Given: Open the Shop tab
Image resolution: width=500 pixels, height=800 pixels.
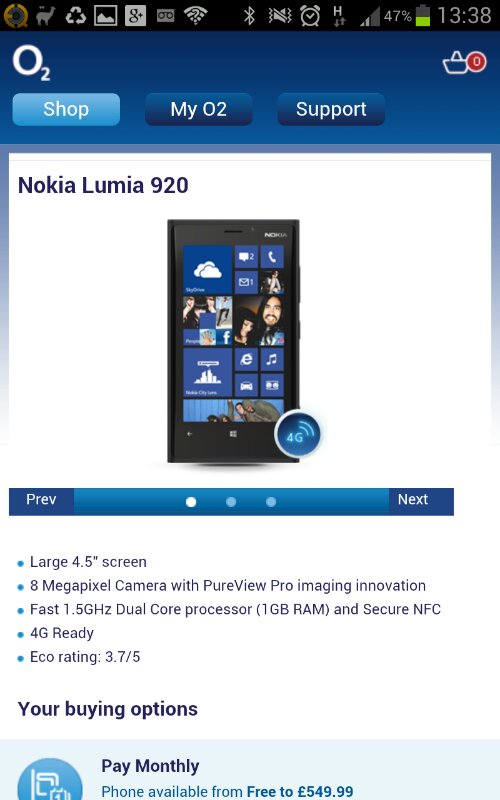Looking at the screenshot, I should point(66,109).
